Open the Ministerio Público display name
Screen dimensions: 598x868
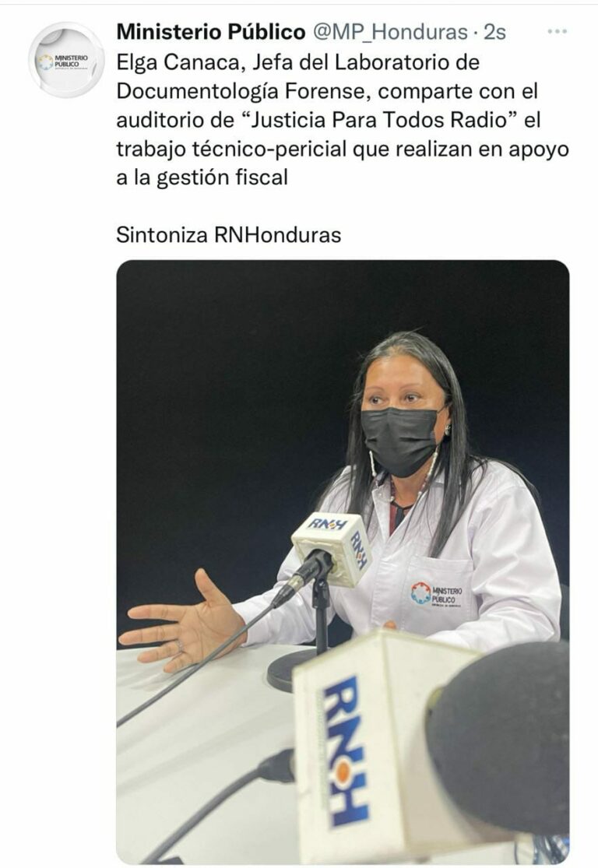coord(211,32)
